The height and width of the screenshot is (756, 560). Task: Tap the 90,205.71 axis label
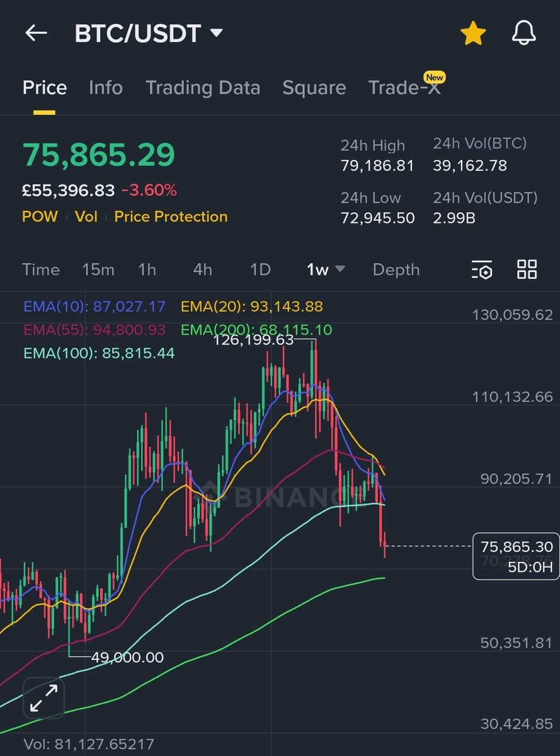pos(516,479)
